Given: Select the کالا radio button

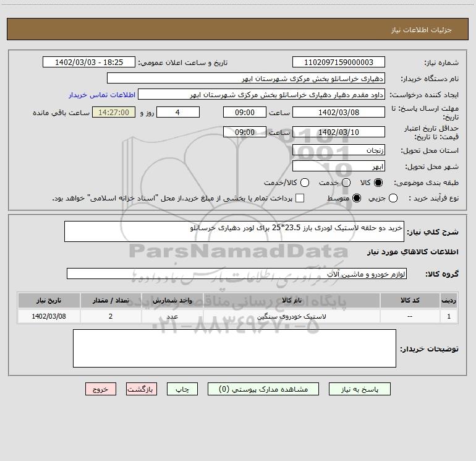Looking at the screenshot, I should (x=378, y=183).
